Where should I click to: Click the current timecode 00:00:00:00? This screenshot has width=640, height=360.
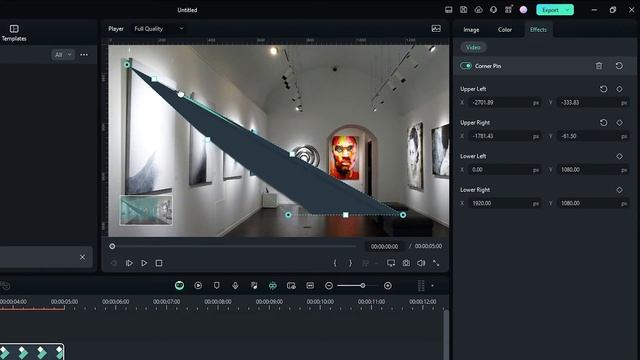pos(384,247)
